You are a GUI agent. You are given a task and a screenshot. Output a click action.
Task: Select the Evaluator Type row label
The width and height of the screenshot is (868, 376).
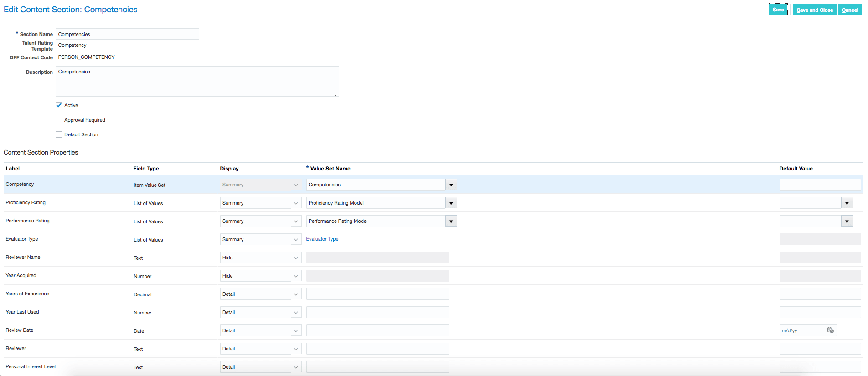click(22, 239)
